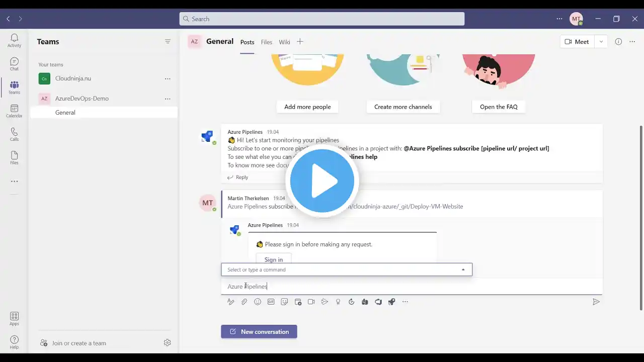
Task: Open Help at the bottom of the rail
Action: [14, 342]
